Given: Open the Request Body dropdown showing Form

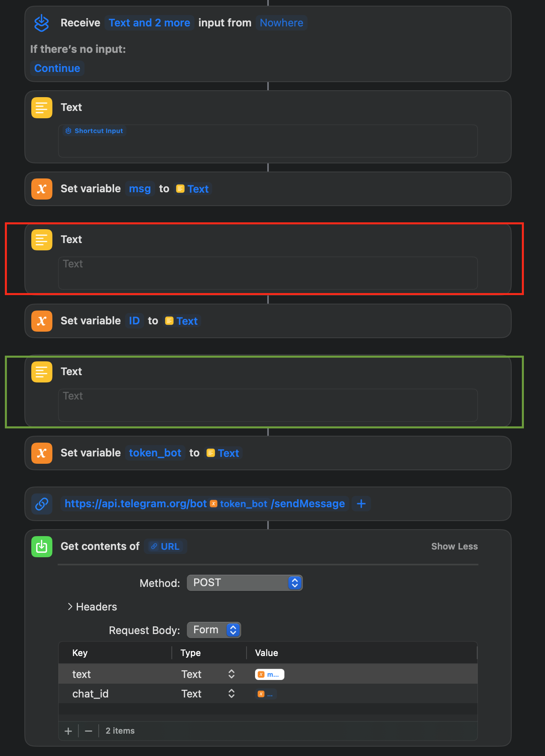Looking at the screenshot, I should [214, 630].
